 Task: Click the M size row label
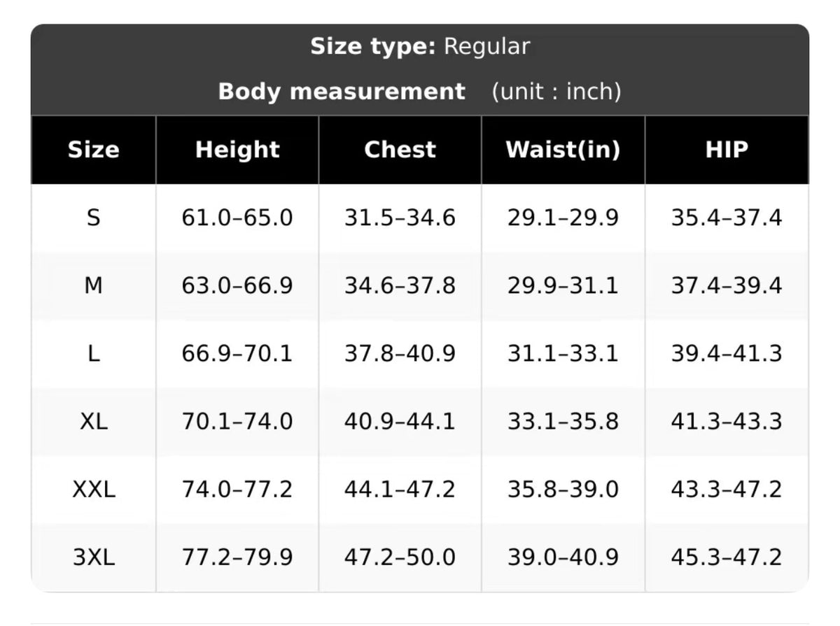pos(93,286)
